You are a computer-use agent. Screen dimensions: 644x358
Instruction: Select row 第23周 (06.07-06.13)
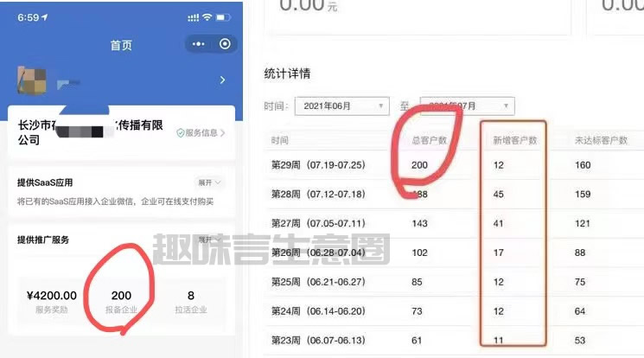[x=454, y=341]
